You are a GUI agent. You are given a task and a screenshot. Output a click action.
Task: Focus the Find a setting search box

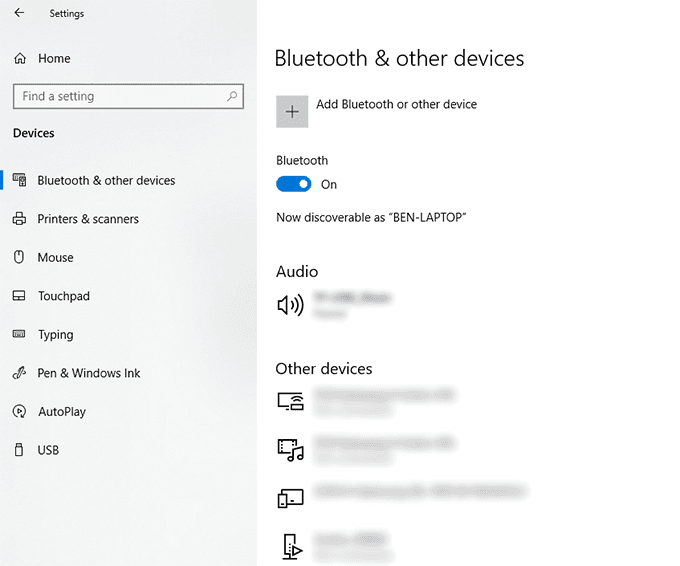120,96
